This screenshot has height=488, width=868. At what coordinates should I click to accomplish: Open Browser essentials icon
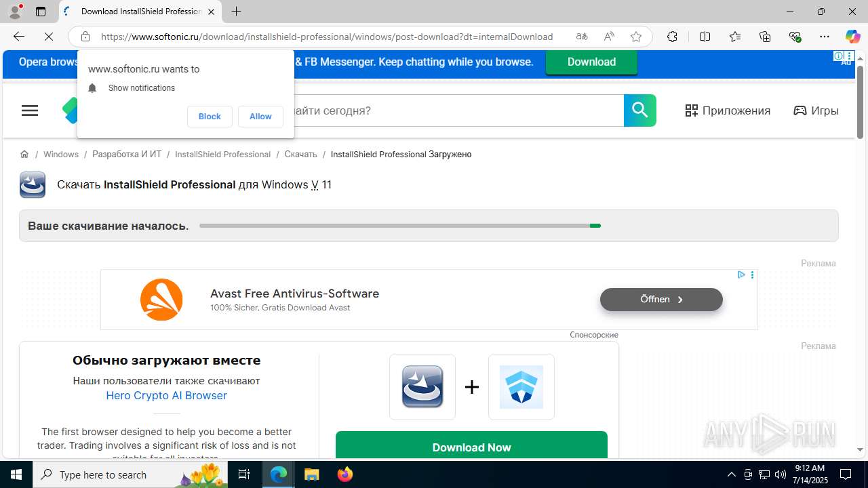click(795, 37)
